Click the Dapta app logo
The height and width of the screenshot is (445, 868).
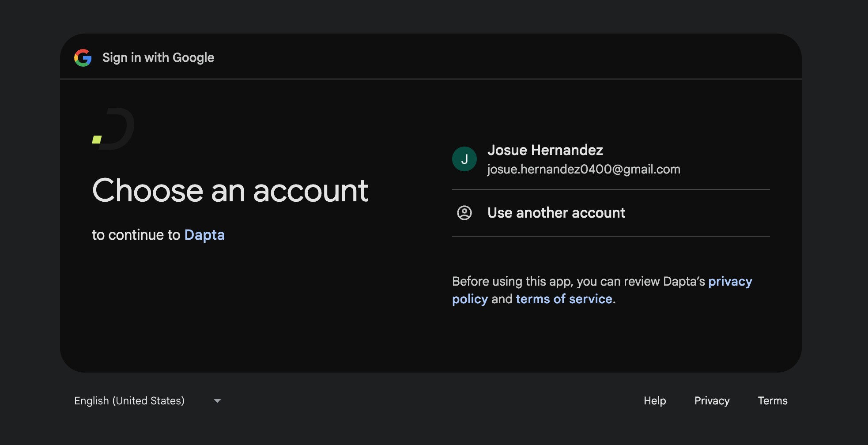tap(113, 129)
